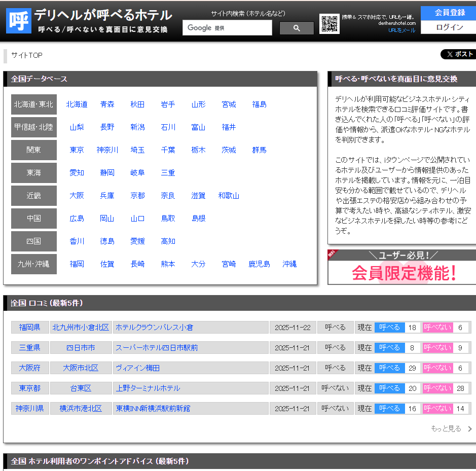The width and height of the screenshot is (476, 471).
Task: Click the magnifier search button
Action: (x=297, y=28)
